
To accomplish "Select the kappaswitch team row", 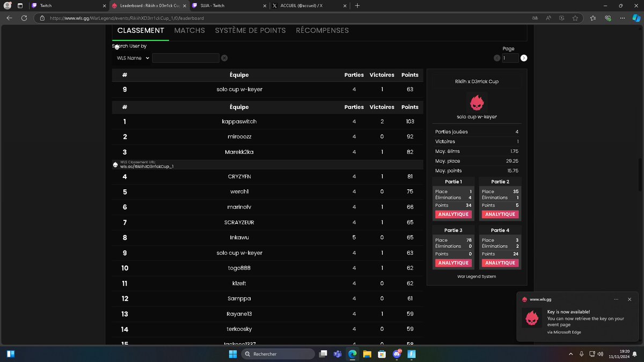I will pos(268,122).
